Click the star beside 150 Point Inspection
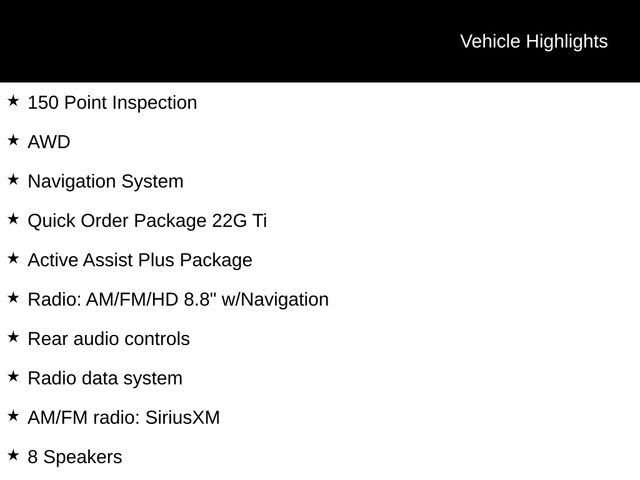This screenshot has width=640, height=480. pos(13,101)
